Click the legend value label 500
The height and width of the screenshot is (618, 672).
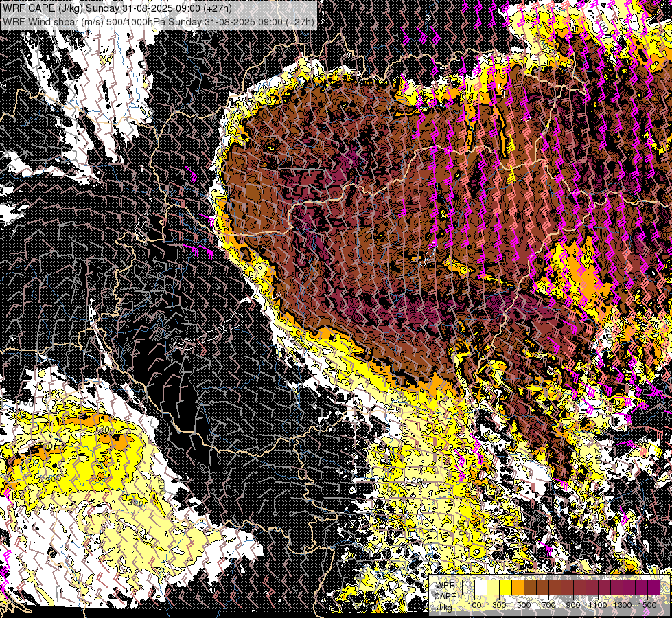pos(524,605)
